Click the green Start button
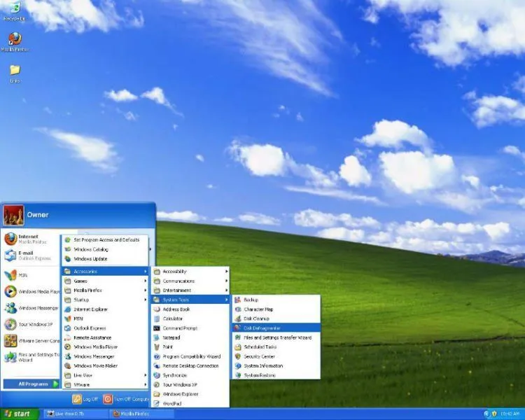The height and width of the screenshot is (420, 525). coord(19,414)
